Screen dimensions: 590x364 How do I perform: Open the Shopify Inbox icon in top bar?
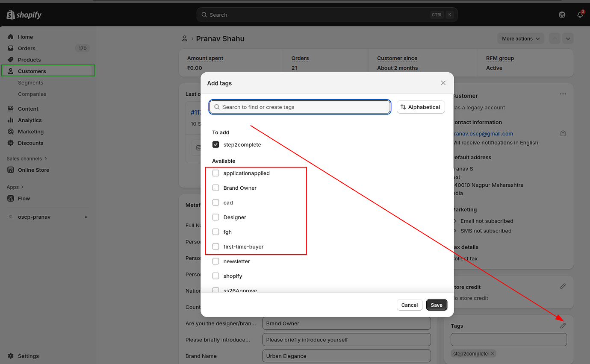tap(562, 14)
